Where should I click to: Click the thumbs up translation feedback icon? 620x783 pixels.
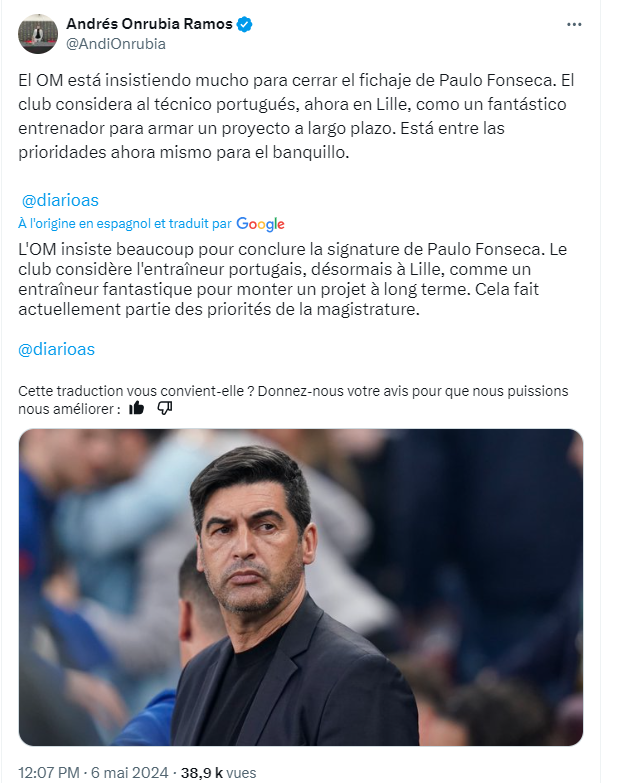pos(136,408)
